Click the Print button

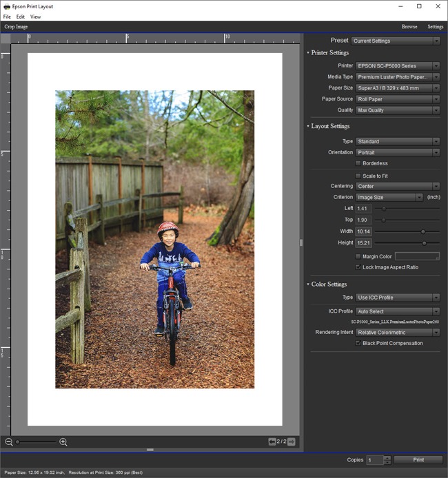[x=418, y=459]
